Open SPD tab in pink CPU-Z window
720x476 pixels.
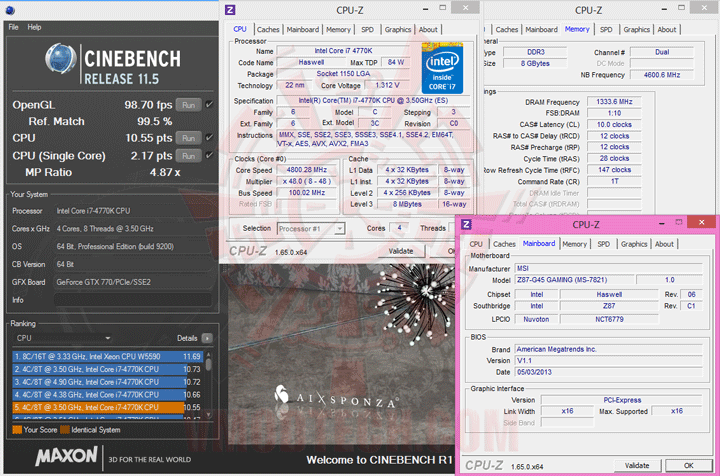(603, 244)
